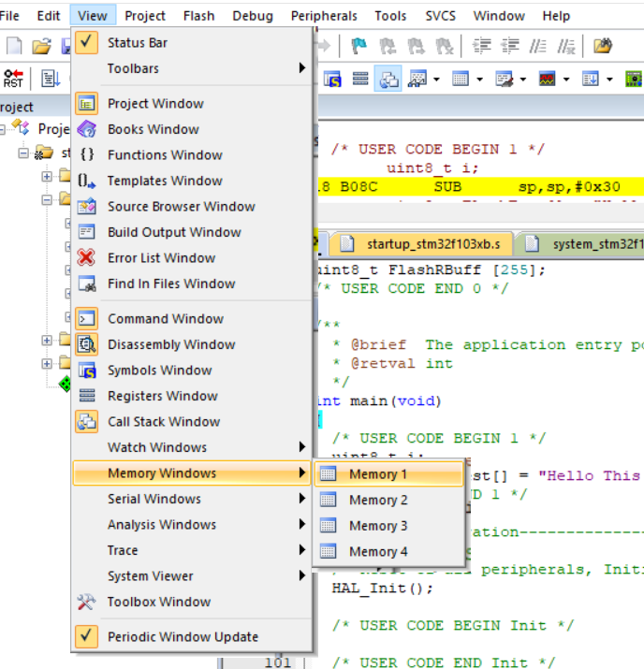Select Memory 1 in submenu
The image size is (644, 669).
pos(388,474)
